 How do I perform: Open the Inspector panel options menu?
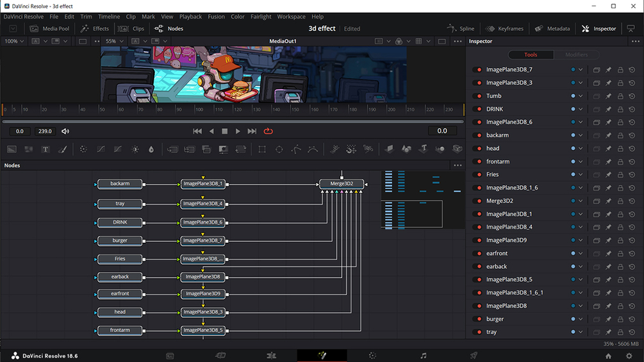636,41
